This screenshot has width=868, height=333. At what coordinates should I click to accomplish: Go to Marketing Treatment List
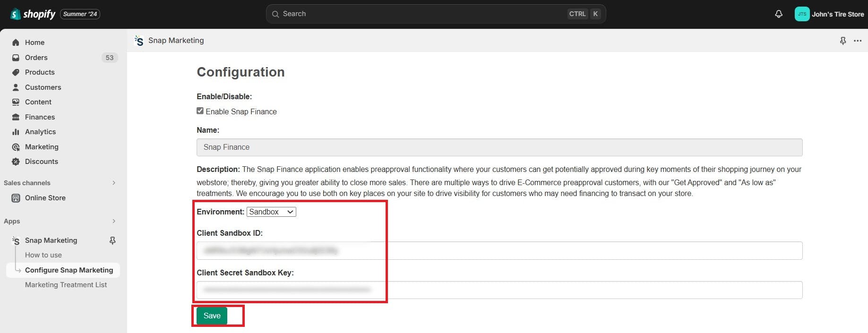coord(66,285)
